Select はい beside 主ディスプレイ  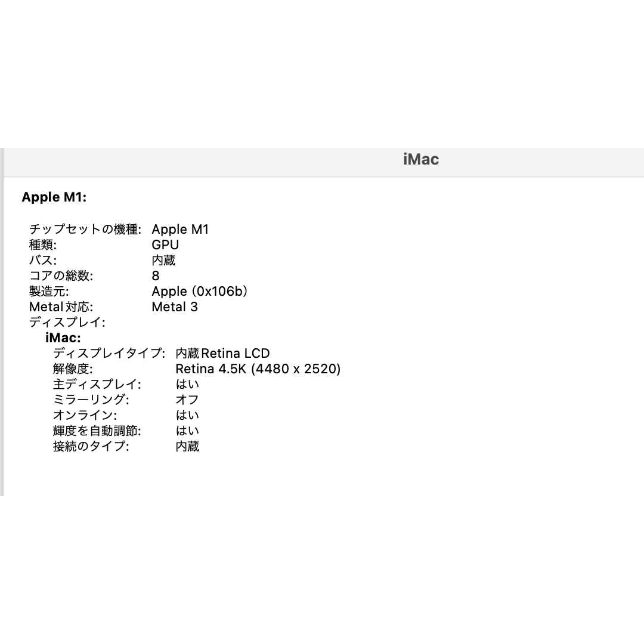(x=187, y=385)
